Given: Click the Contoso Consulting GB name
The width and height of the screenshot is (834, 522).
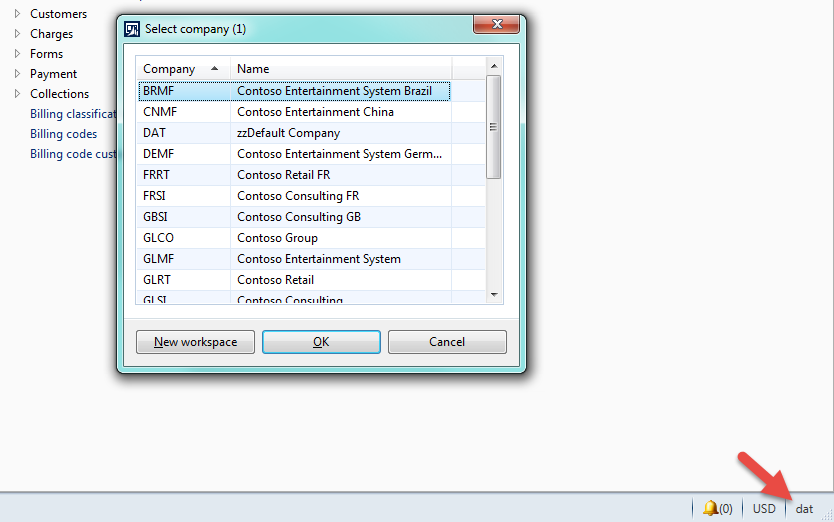Looking at the screenshot, I should click(x=299, y=217).
